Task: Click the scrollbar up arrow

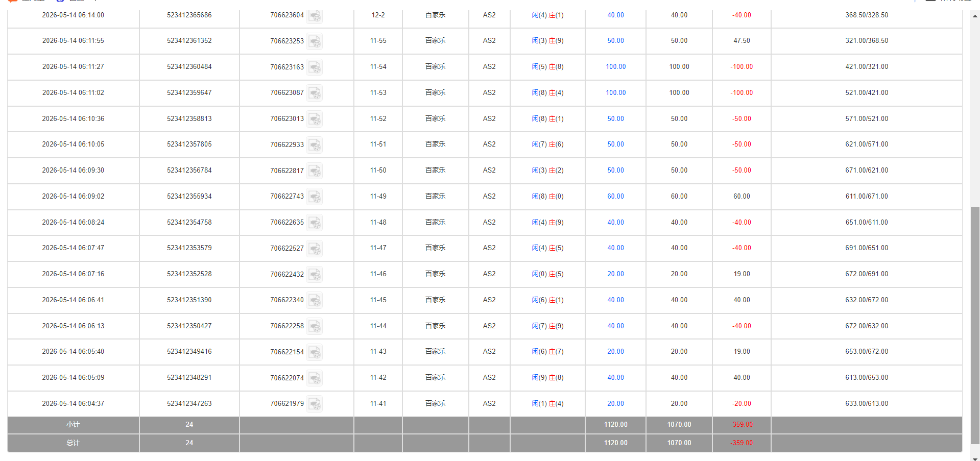Action: 975,16
